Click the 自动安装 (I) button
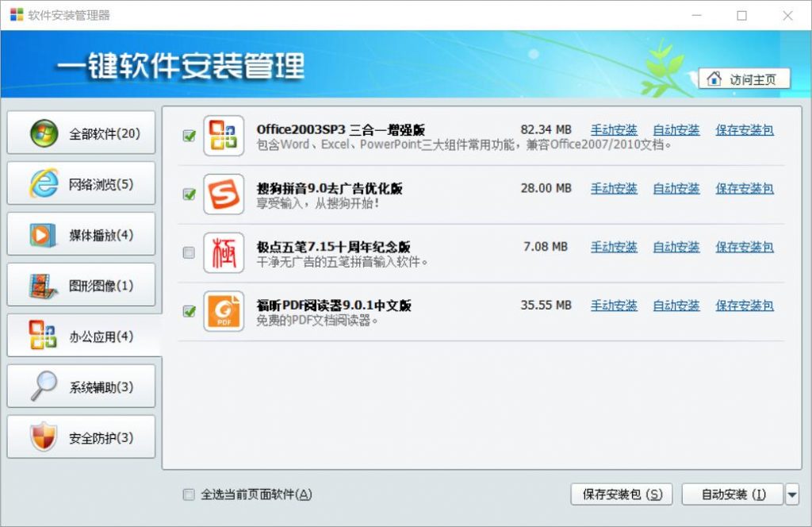Viewport: 812px width, 527px height. point(732,494)
